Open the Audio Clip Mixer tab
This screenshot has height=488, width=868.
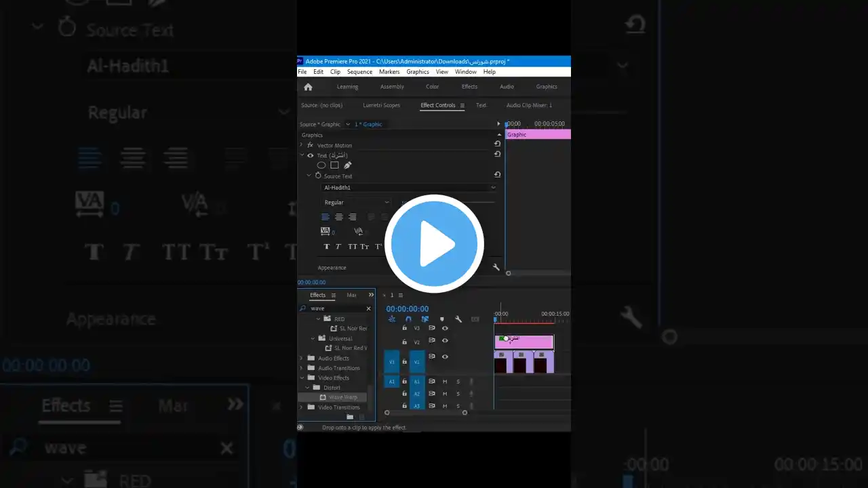pyautogui.click(x=529, y=105)
